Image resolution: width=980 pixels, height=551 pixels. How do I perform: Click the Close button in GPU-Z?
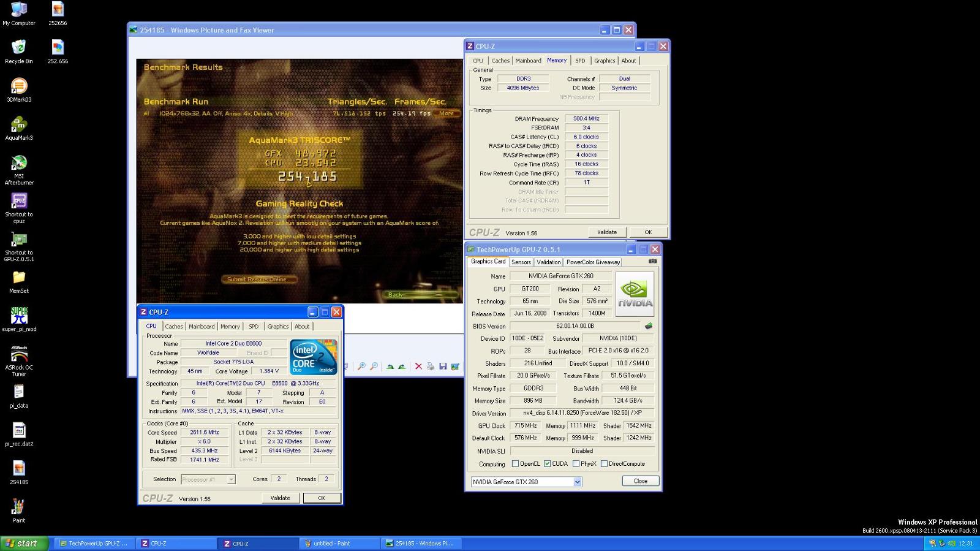click(x=641, y=481)
